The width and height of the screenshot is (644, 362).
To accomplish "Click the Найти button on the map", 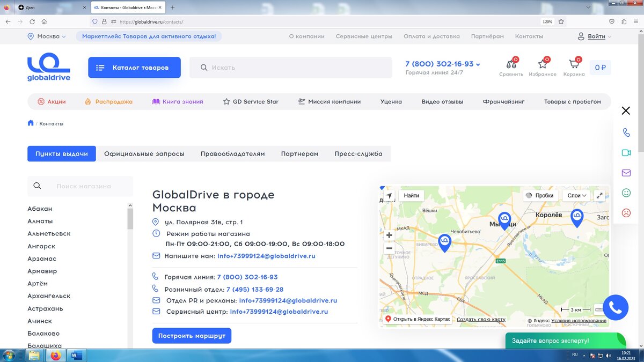I will coord(412,195).
